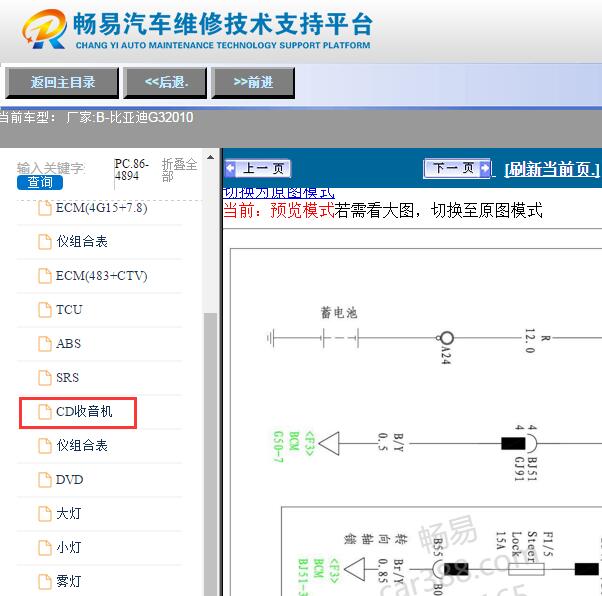This screenshot has width=602, height=596.
Task: Open next page with 下一页
Action: click(457, 168)
